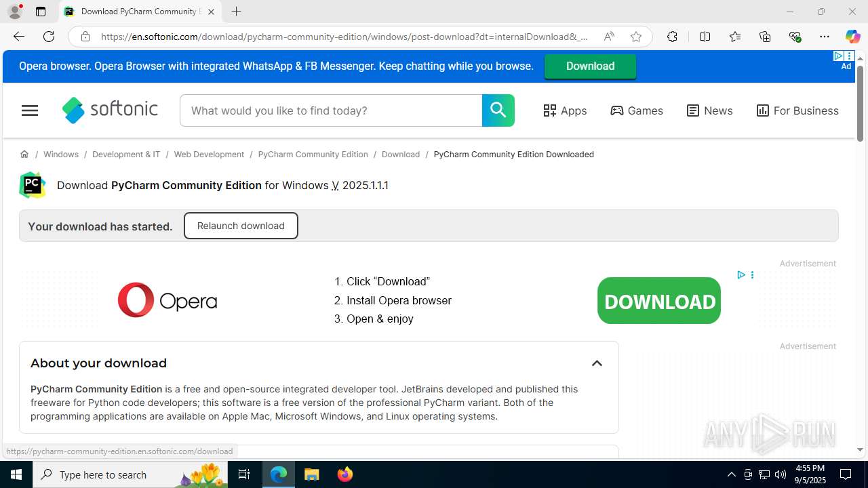
Task: Open the For Business section
Action: (x=797, y=110)
